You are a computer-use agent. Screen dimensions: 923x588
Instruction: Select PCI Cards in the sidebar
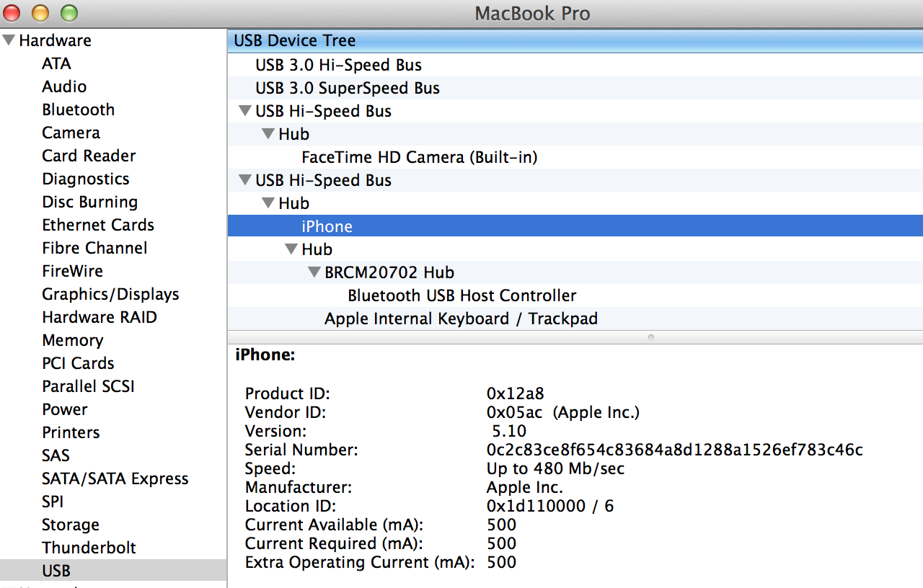(x=78, y=363)
